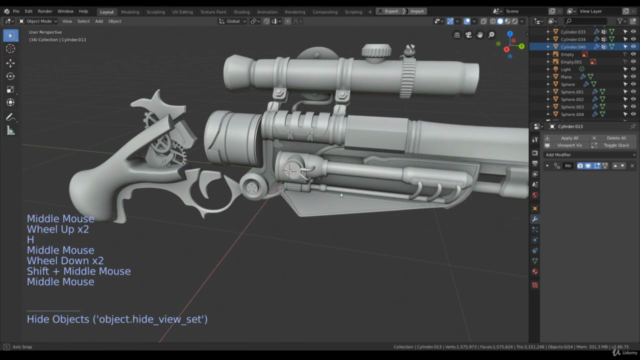The image size is (640, 360).
Task: Click the zoom view magnifier icon
Action: [x=491, y=35]
